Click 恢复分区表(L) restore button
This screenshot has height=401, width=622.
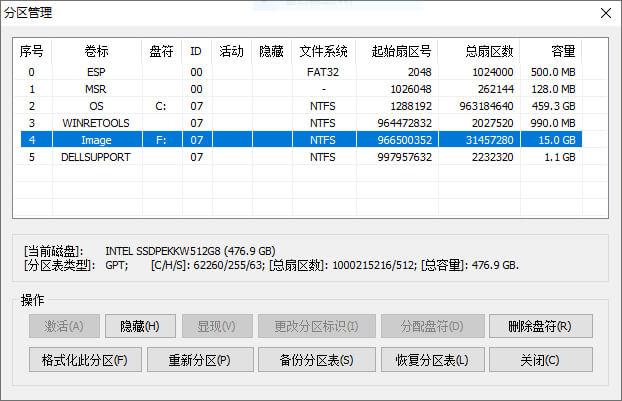tap(432, 360)
